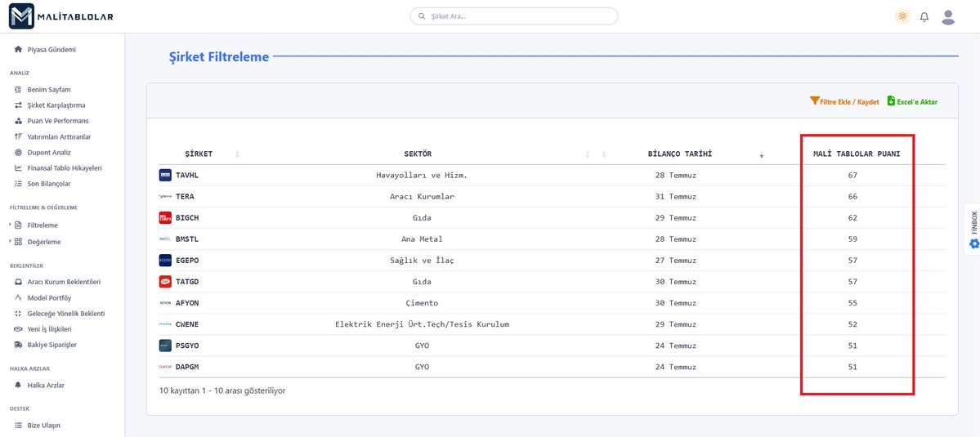The image size is (980, 437).
Task: Click the Model Portföy icon
Action: coord(18,298)
